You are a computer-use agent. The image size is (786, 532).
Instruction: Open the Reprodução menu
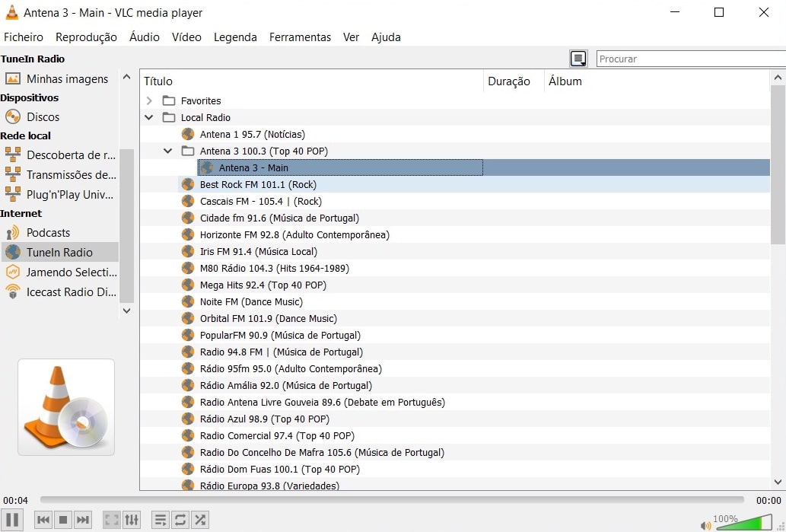coord(86,37)
